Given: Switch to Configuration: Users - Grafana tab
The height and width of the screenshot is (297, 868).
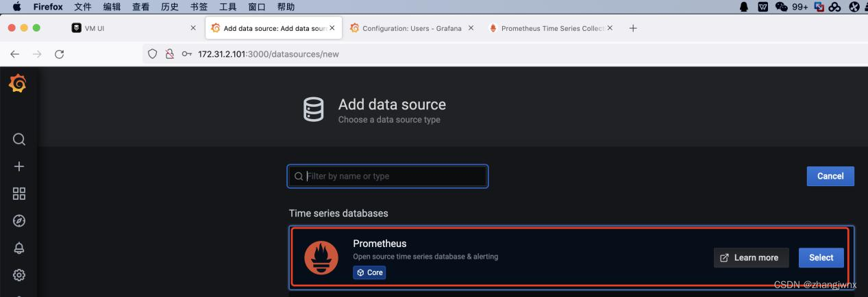Looking at the screenshot, I should (x=411, y=28).
